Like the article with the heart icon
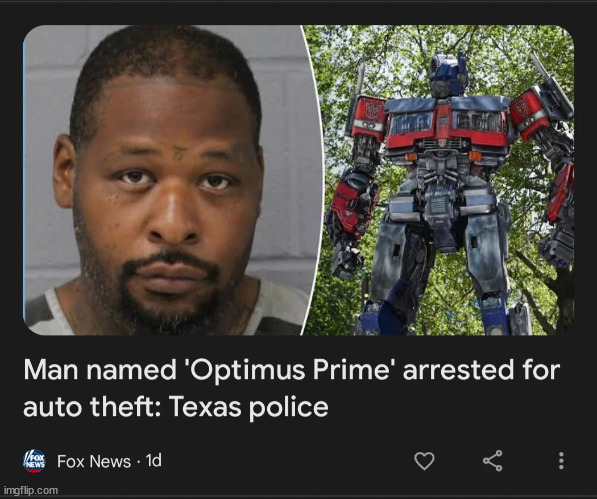597x499 pixels. [424, 461]
